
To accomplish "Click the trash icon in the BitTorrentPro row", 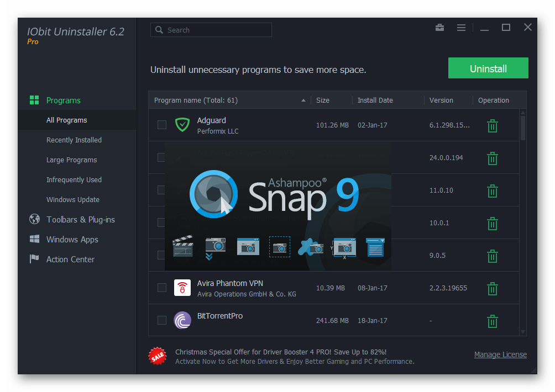I will tap(493, 321).
